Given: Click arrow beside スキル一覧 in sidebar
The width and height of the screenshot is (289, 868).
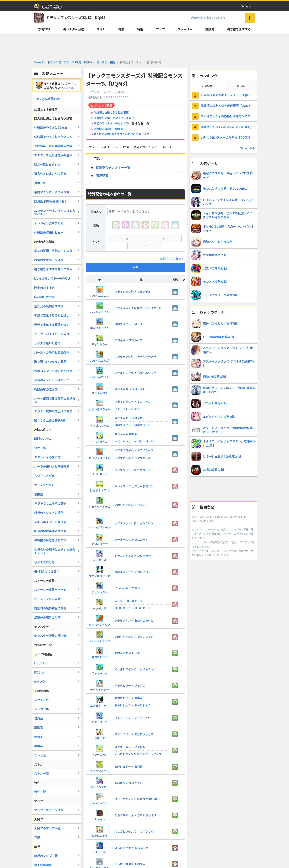Looking at the screenshot, I should [78, 773].
